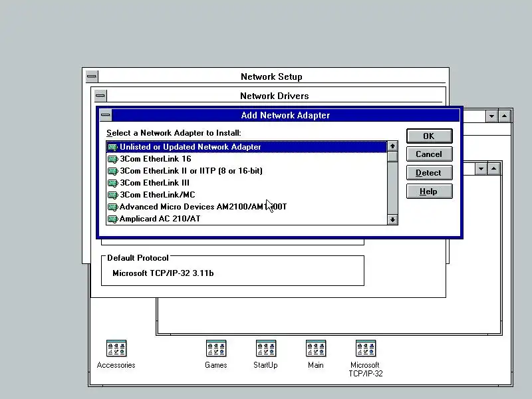This screenshot has width=532, height=399.
Task: Open the Accessories program group icon
Action: pyautogui.click(x=116, y=348)
